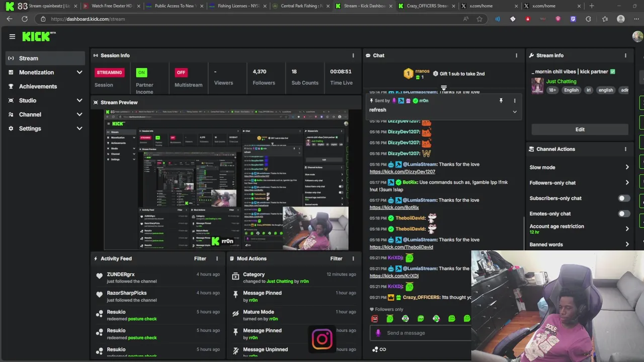Open the browser settings and more menu
The height and width of the screenshot is (362, 644).
[x=635, y=19]
